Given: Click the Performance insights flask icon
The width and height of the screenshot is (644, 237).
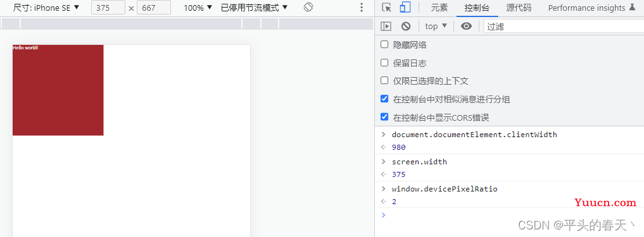Looking at the screenshot, I should click(x=632, y=7).
